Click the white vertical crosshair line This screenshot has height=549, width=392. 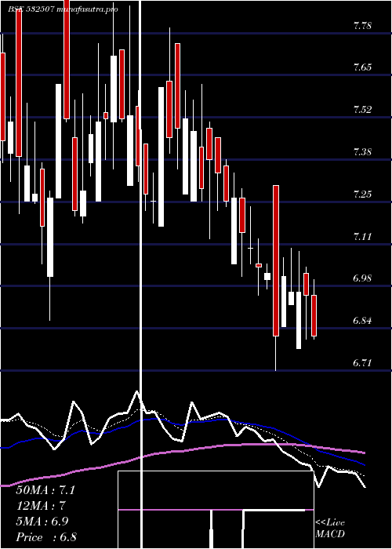pyautogui.click(x=141, y=273)
